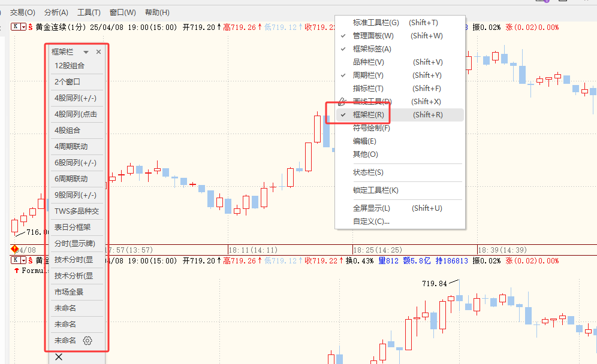Toggle 框架标签(A) checked option

click(400, 49)
